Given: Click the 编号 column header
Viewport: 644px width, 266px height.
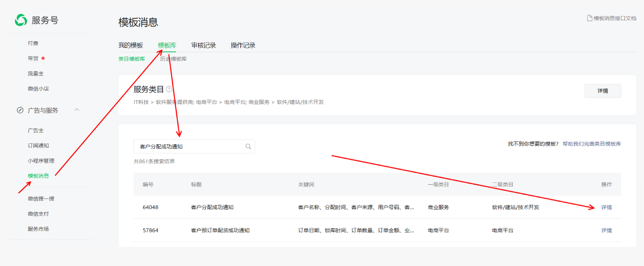Looking at the screenshot, I should coord(148,184).
